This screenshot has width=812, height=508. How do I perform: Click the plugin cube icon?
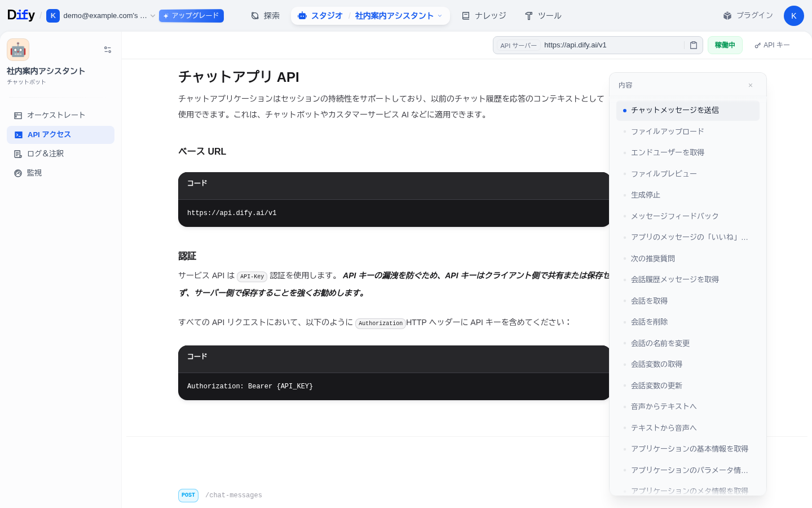(727, 16)
